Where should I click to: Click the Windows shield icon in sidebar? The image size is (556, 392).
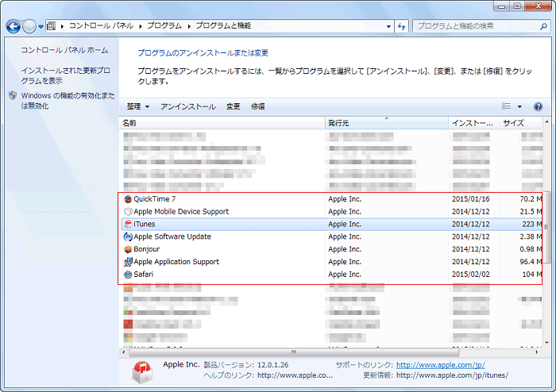tap(13, 95)
